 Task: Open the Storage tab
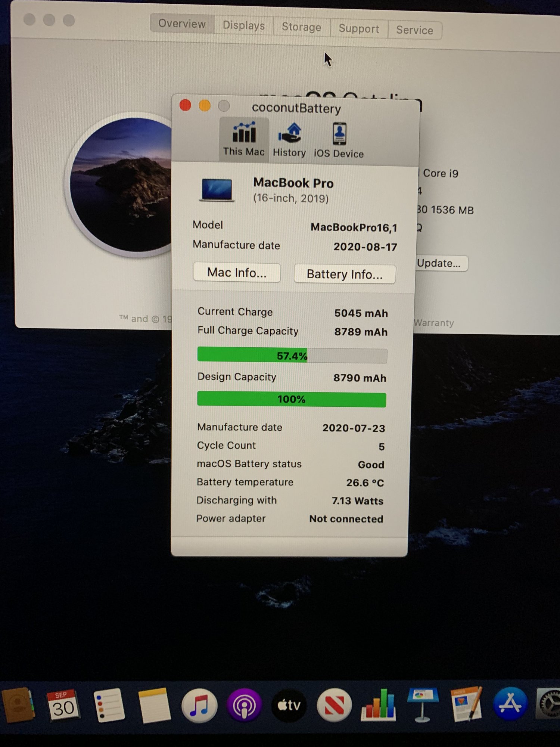click(301, 27)
